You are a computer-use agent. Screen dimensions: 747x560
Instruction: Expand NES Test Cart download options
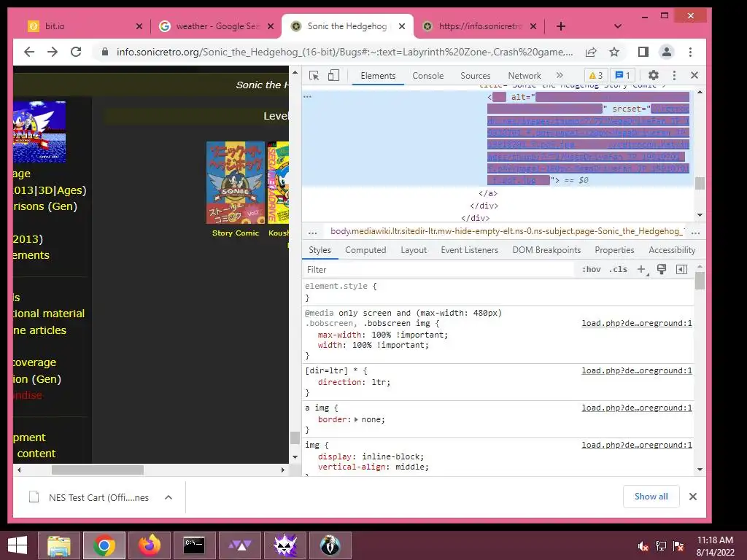[x=169, y=497]
